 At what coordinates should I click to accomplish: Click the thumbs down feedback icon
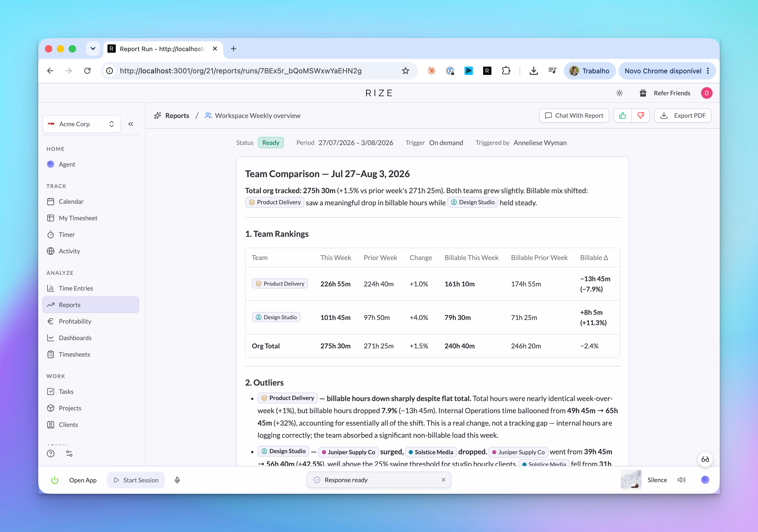coord(640,115)
